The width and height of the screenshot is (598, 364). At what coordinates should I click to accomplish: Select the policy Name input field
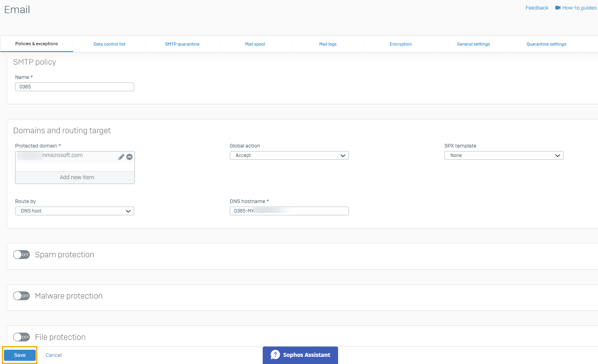tap(74, 86)
